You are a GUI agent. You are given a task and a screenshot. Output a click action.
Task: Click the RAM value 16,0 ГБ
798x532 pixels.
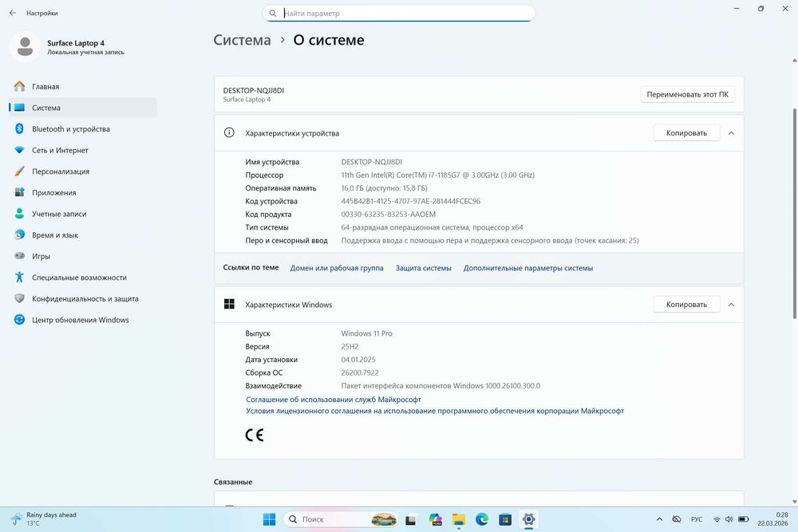pyautogui.click(x=385, y=188)
